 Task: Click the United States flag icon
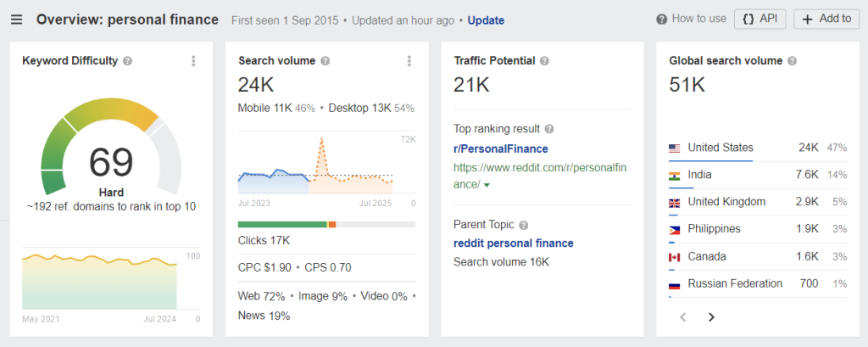click(x=674, y=148)
